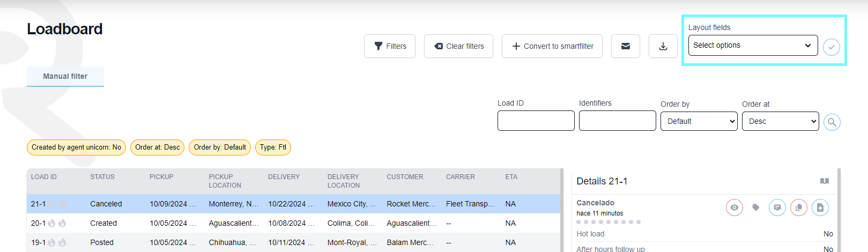868x252 pixels.
Task: Click the PICKUP LOCATION column header
Action: pyautogui.click(x=225, y=181)
